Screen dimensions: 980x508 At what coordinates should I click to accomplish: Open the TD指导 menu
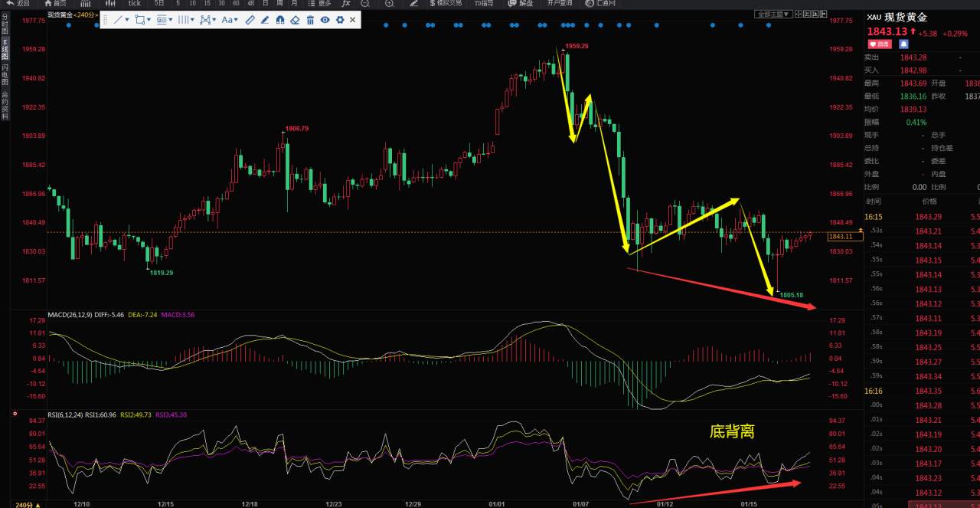click(483, 3)
